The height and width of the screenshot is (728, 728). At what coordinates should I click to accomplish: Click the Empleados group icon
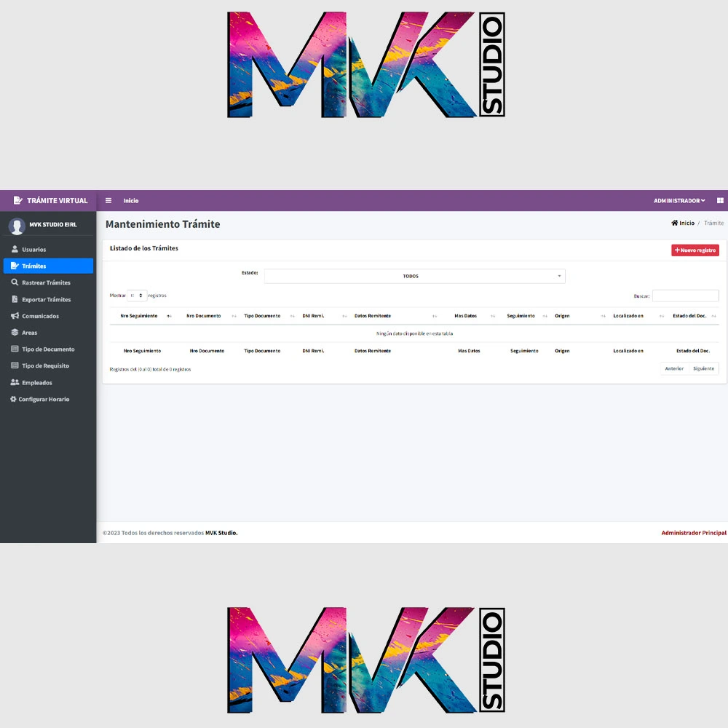click(15, 383)
